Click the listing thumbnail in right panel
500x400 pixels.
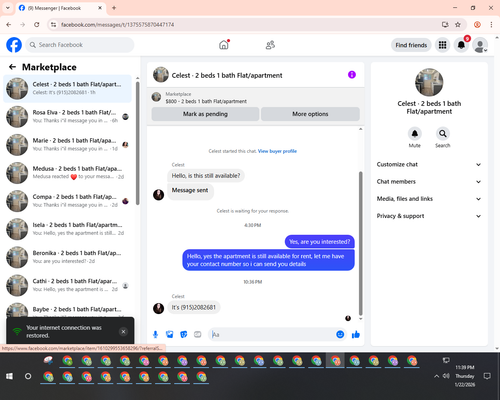coord(429,82)
